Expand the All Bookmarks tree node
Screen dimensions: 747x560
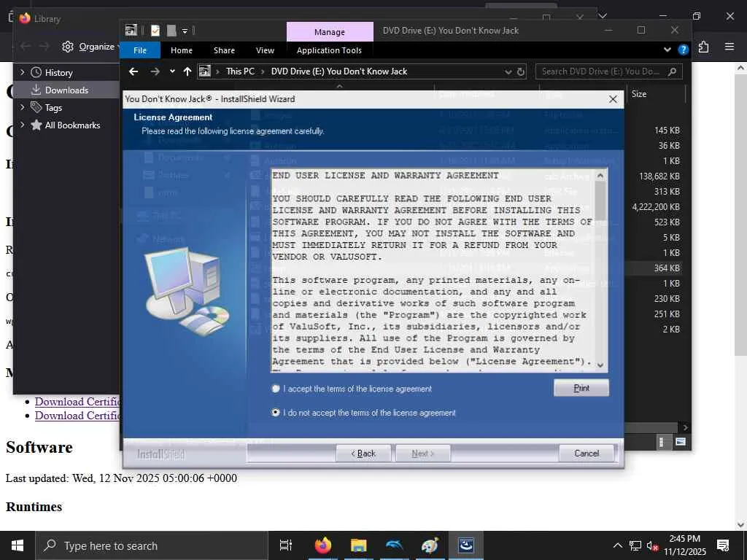[x=22, y=125]
